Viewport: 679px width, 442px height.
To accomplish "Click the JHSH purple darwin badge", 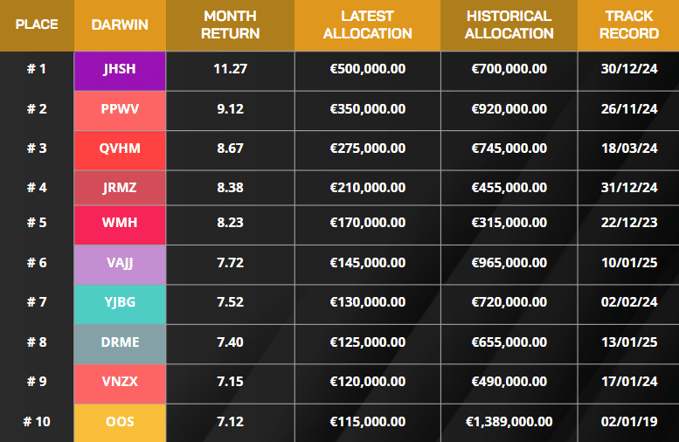I will pyautogui.click(x=120, y=69).
